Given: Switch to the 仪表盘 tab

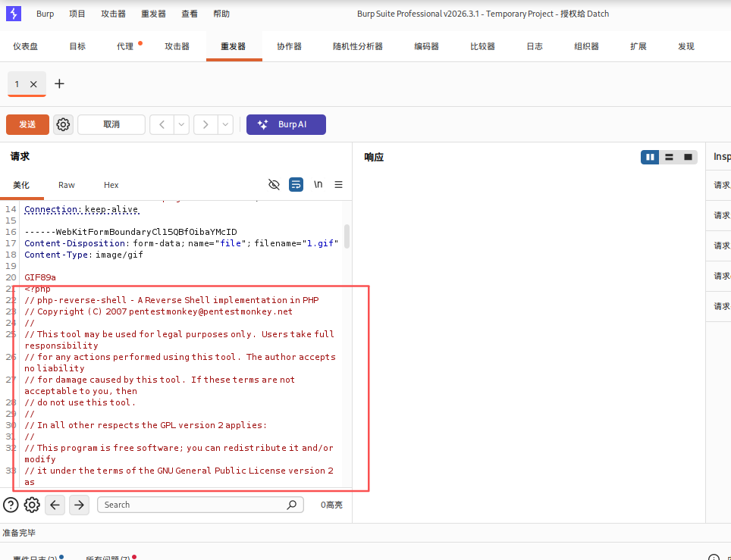Looking at the screenshot, I should (x=25, y=46).
